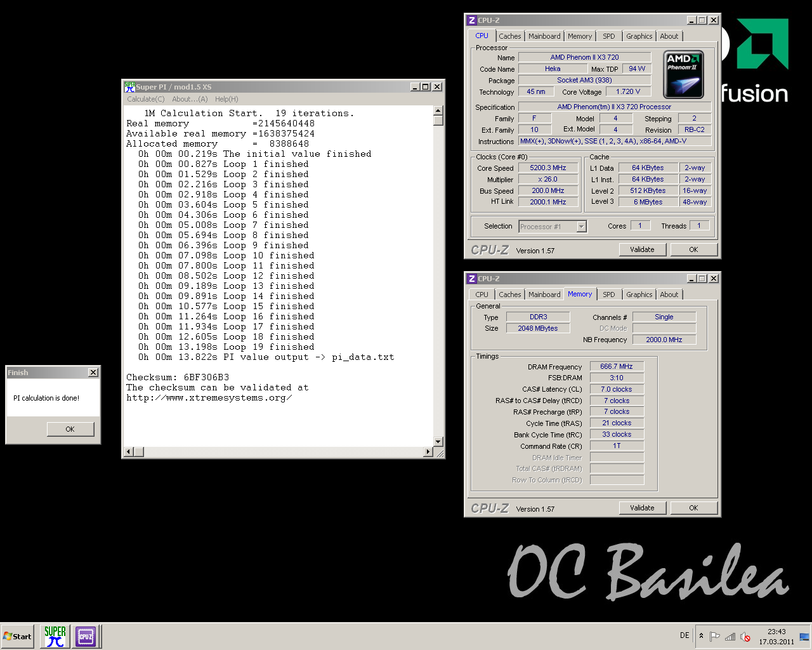Click OK in lower CPU-Z window
Screen dimensions: 812x650
click(693, 508)
